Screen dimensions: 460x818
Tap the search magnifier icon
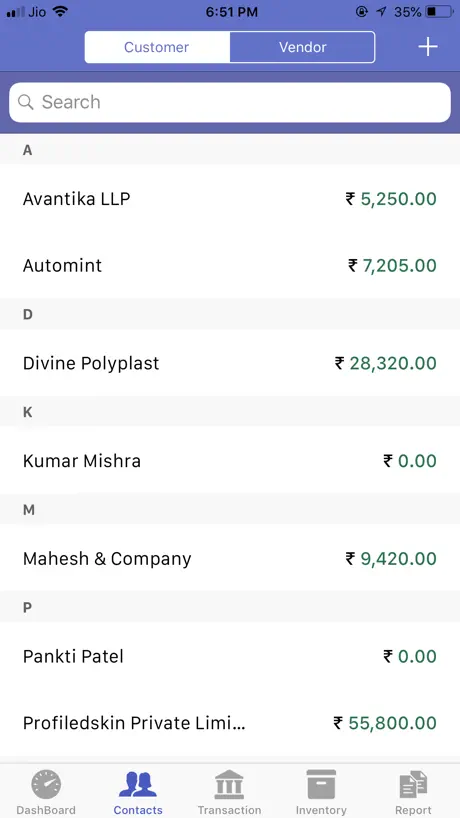point(26,102)
